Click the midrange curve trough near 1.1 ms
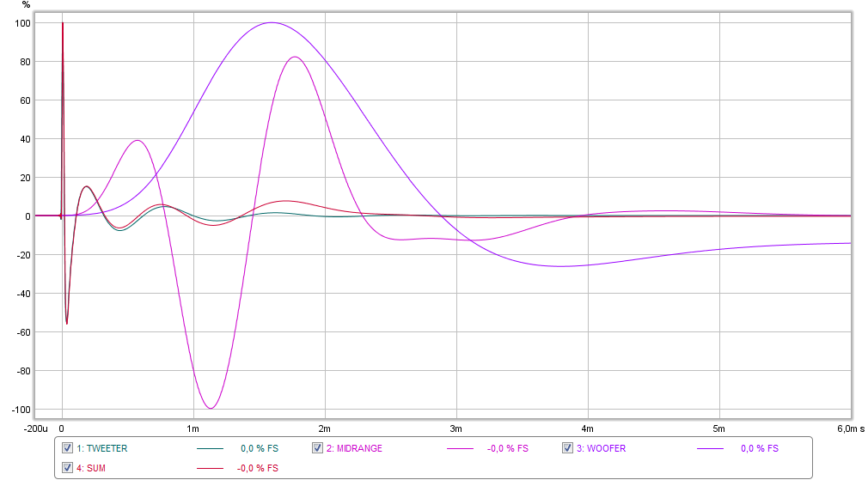 point(211,408)
